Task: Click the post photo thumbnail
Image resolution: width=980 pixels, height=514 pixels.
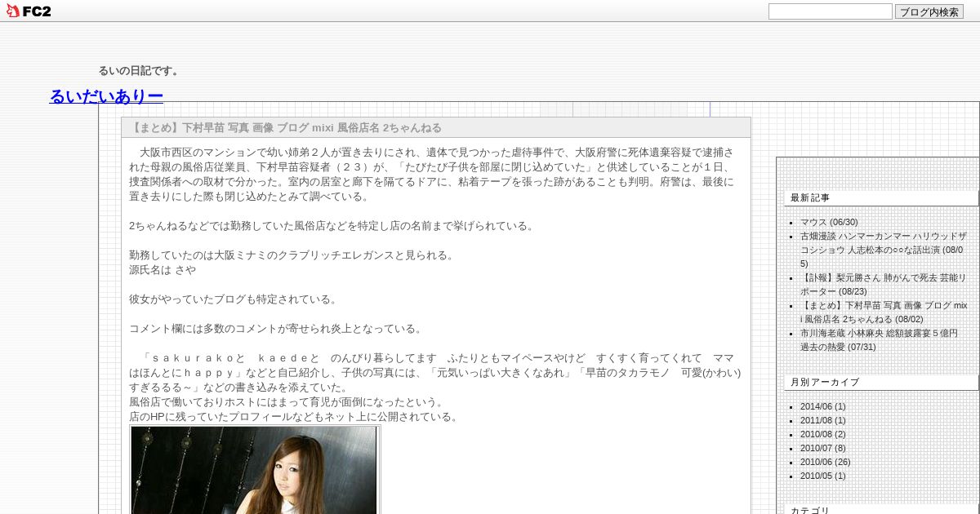Action: 254,470
